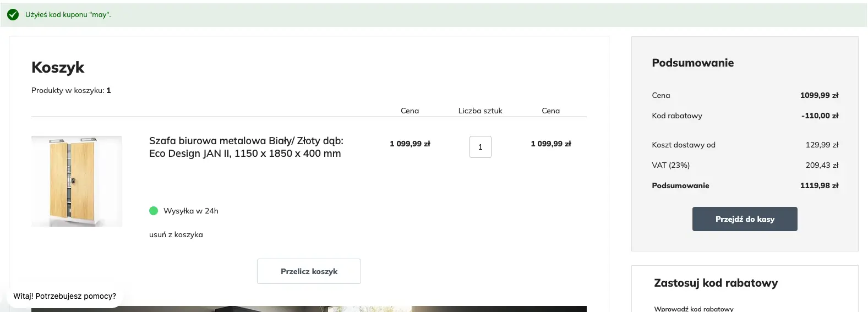Proceed with "Przejdź do kasy" button
Viewport: 868px width, 312px height.
pyautogui.click(x=744, y=219)
